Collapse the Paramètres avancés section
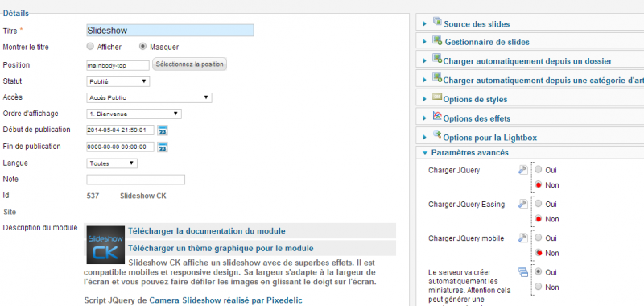The width and height of the screenshot is (644, 306). (470, 153)
